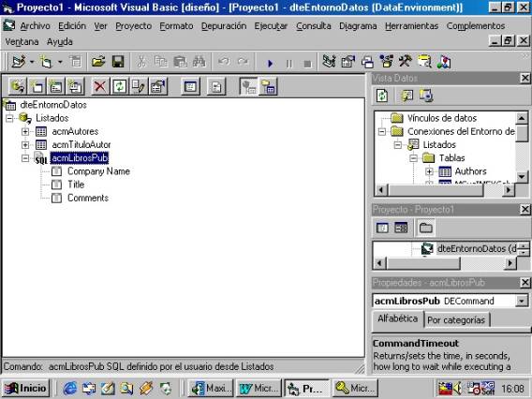Click the Data View Window toolbar icon

(424, 62)
